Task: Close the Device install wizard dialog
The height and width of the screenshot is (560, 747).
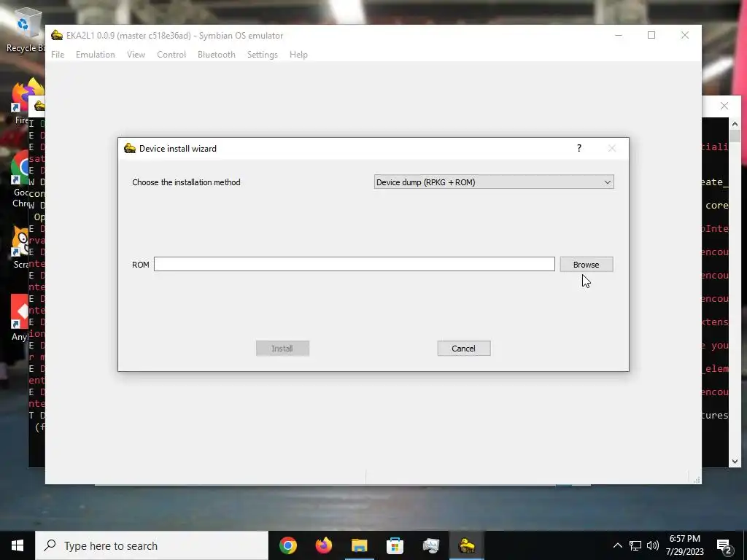Action: tap(612, 148)
